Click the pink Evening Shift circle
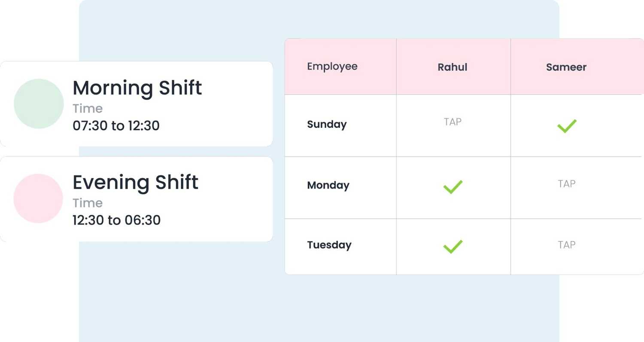The height and width of the screenshot is (342, 644). tap(38, 198)
